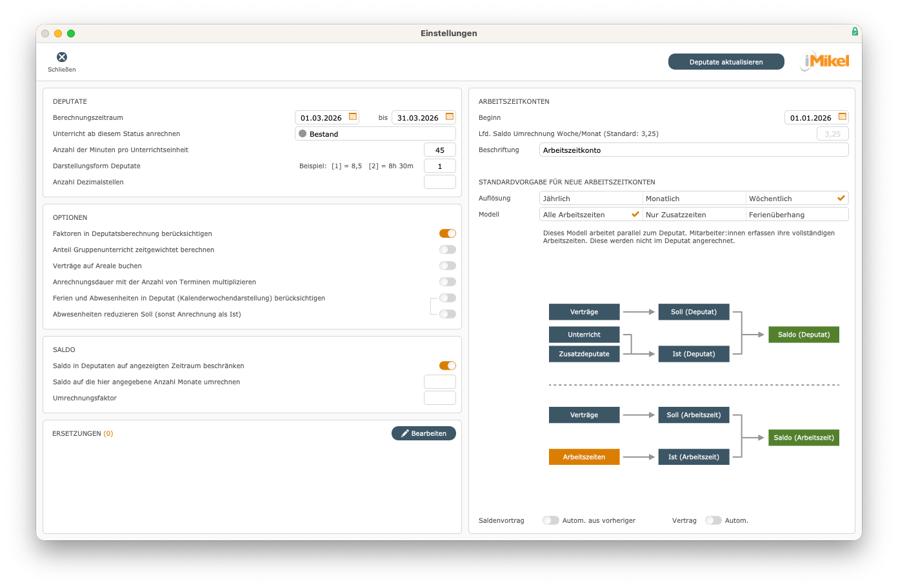Screen dimensions: 898x588
Task: Click the Deputate aktualisieren button
Action: pyautogui.click(x=726, y=62)
